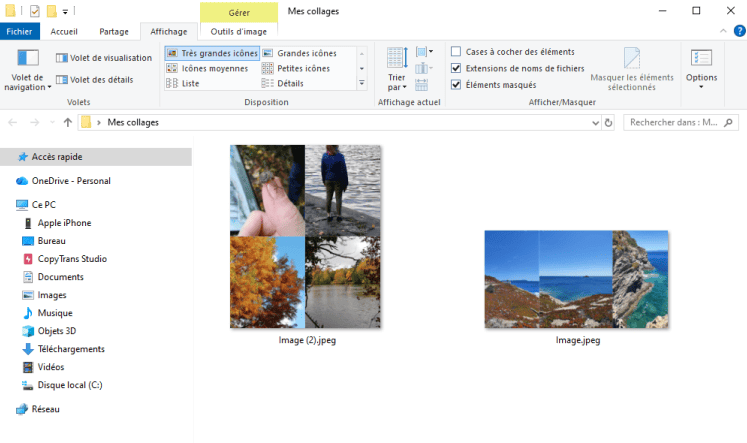This screenshot has width=747, height=443.
Task: Open recent locations dropdown arrow
Action: coord(52,122)
